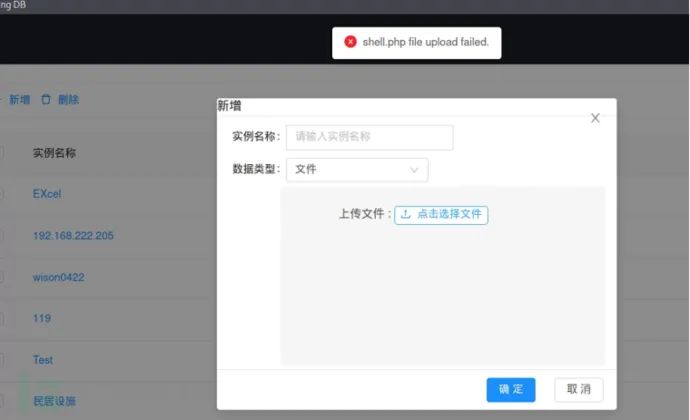This screenshot has height=420, width=690.
Task: Click the red error icon in upload failed toast
Action: (350, 42)
